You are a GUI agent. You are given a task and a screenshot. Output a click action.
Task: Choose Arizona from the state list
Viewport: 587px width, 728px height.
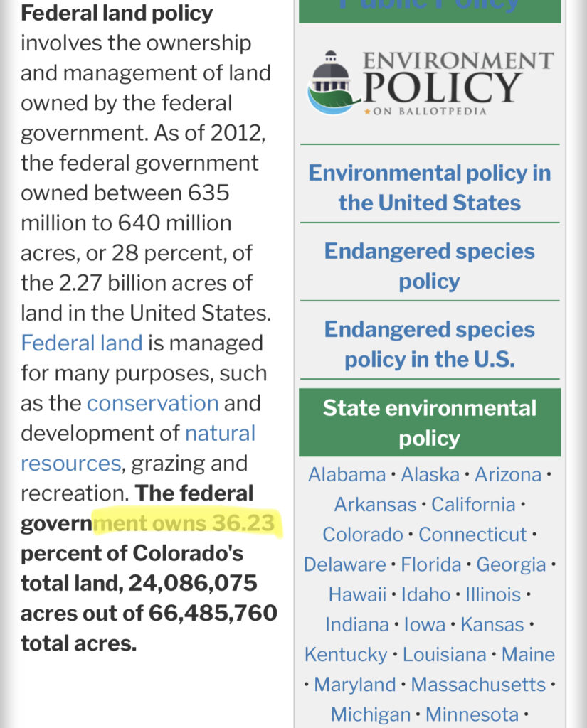[x=508, y=474]
